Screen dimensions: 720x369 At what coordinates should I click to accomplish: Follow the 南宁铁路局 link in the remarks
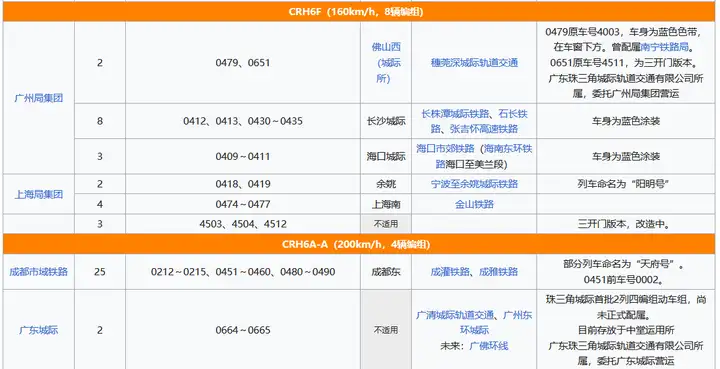coord(664,47)
